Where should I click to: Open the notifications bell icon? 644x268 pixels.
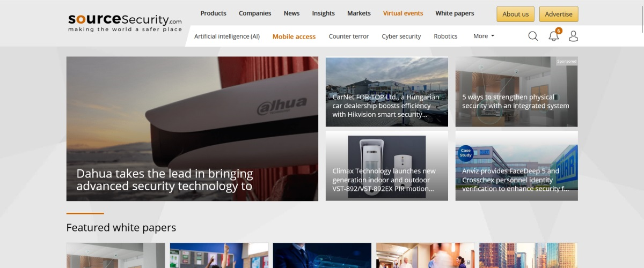point(553,36)
